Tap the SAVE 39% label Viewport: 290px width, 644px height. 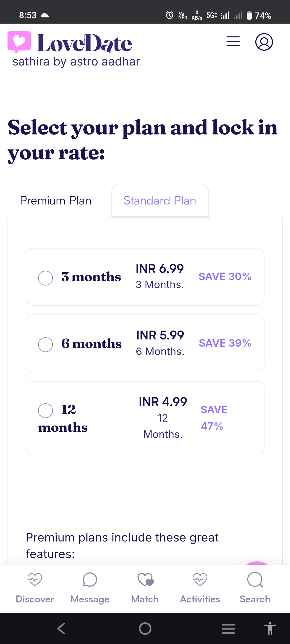pyautogui.click(x=225, y=343)
